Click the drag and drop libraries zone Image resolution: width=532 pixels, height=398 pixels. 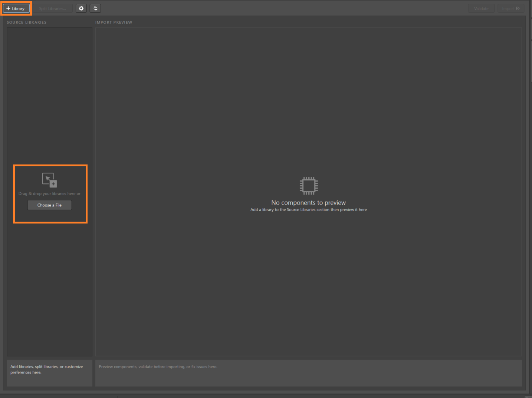pos(50,193)
